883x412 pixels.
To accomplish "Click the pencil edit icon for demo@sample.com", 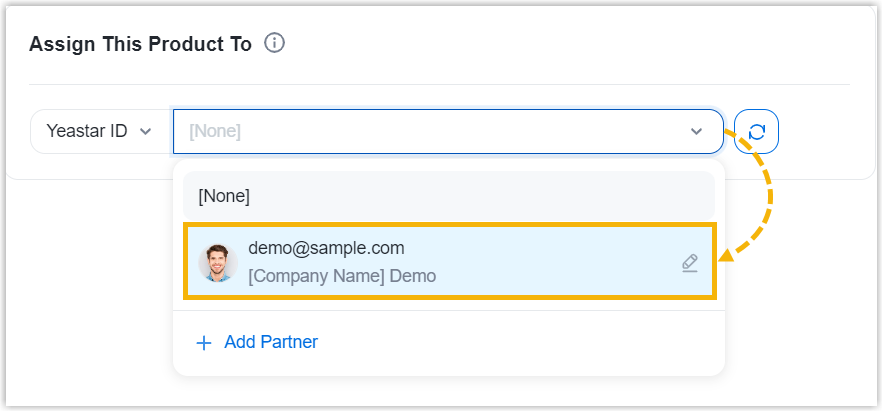I will pyautogui.click(x=689, y=263).
